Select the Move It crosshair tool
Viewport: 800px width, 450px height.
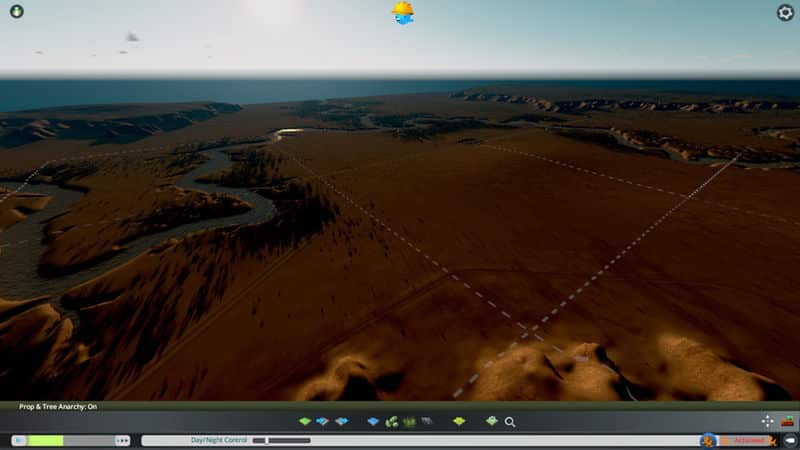[x=767, y=421]
